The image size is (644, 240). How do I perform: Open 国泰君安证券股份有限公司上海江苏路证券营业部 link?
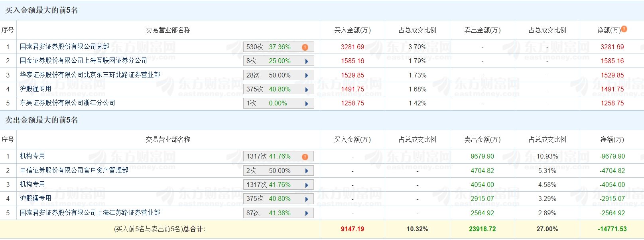(90, 213)
